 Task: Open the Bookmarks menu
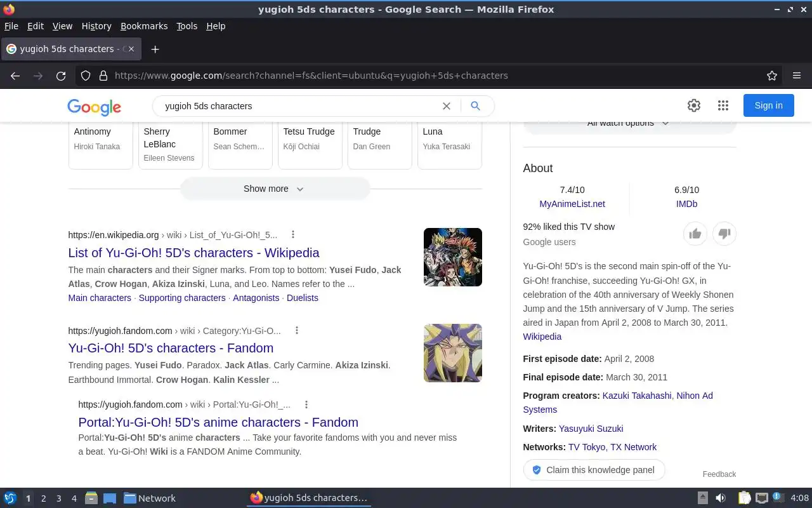[144, 26]
